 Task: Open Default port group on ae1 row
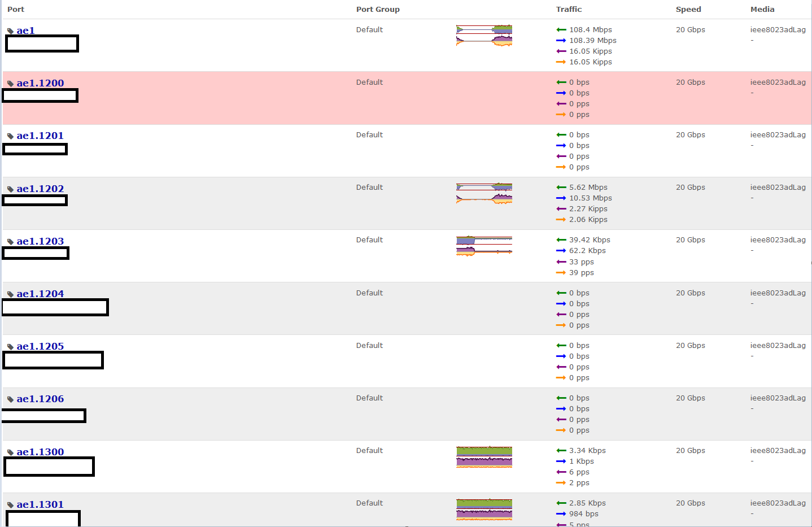[369, 29]
